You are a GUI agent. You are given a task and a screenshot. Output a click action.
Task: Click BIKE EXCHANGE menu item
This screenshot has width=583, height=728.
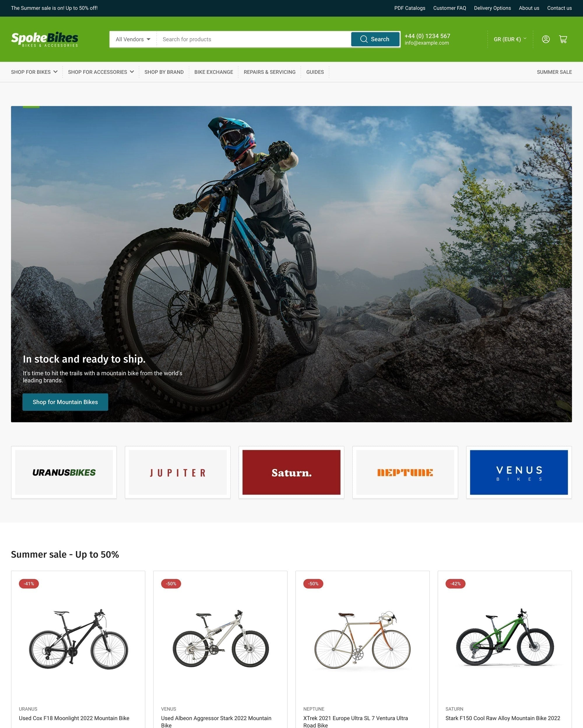tap(214, 71)
